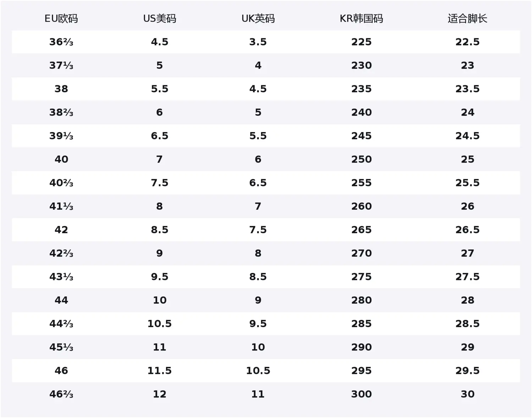Screen dimensions: 532x418
Task: Click US size 10.5 cell
Action: 160,324
